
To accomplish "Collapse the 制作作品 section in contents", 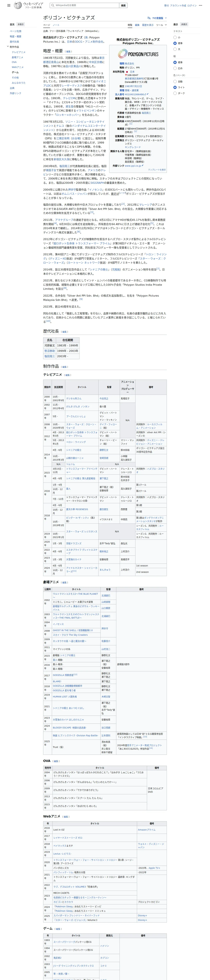I will point(8,46).
